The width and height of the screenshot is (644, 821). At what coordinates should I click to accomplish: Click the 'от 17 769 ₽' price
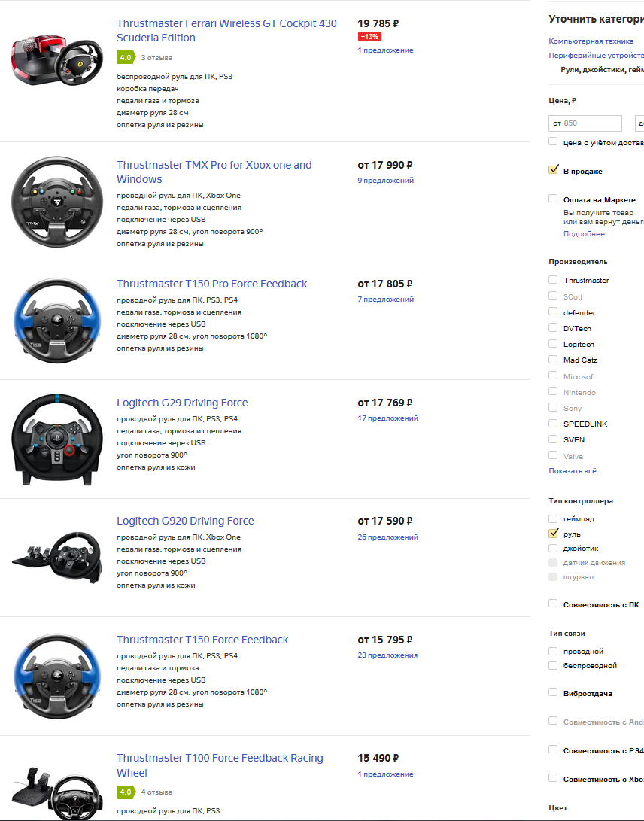(385, 403)
